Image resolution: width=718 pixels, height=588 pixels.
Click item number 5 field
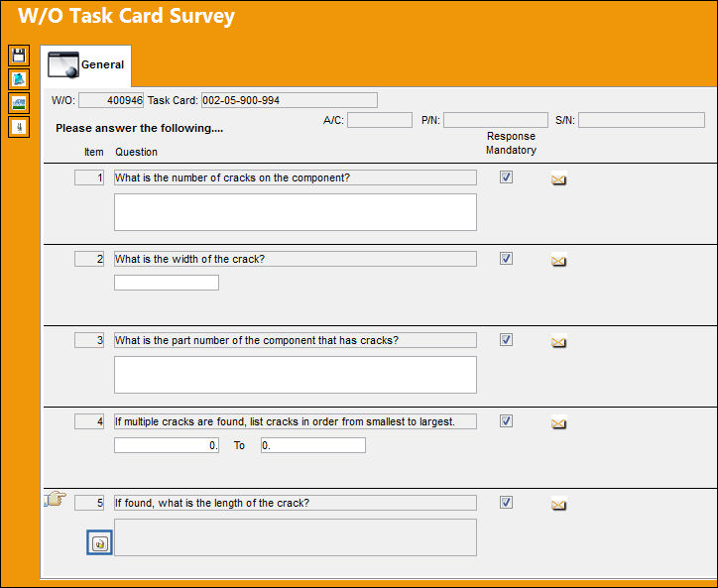[89, 503]
